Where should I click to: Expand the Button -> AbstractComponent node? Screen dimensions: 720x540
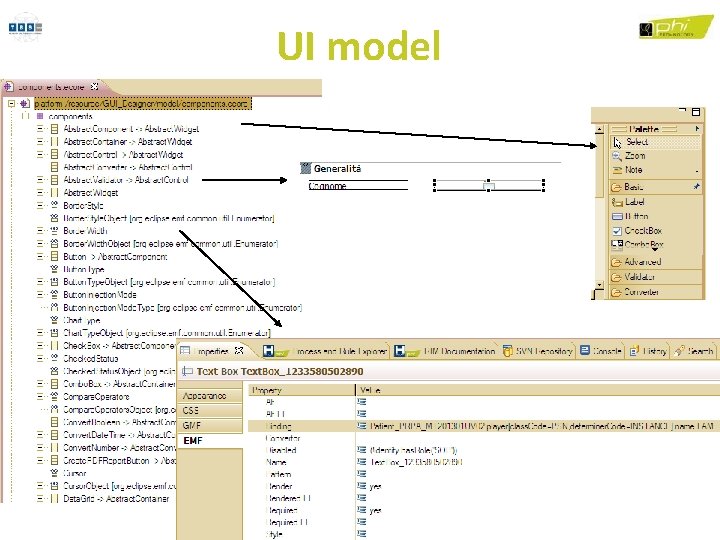click(x=41, y=257)
